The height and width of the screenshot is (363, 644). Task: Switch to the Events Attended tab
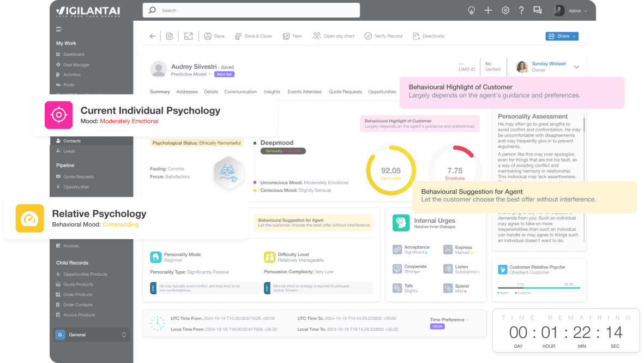(304, 92)
